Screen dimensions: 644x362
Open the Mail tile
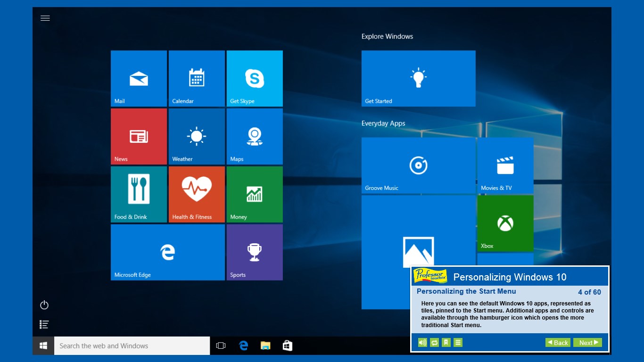point(139,78)
